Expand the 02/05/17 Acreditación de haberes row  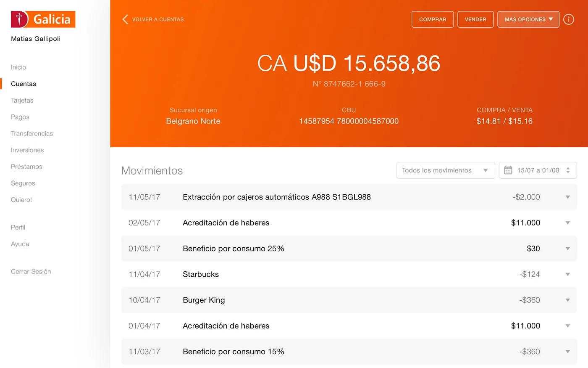[x=567, y=223]
